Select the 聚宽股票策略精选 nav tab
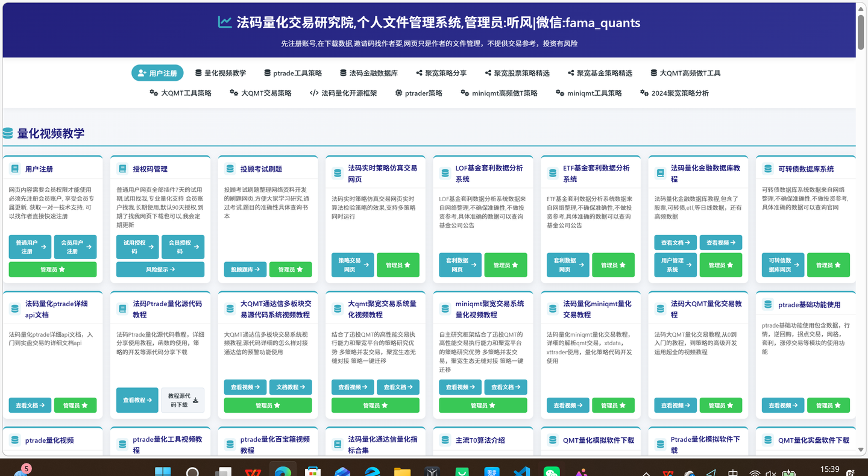Image resolution: width=868 pixels, height=476 pixels. [x=517, y=73]
